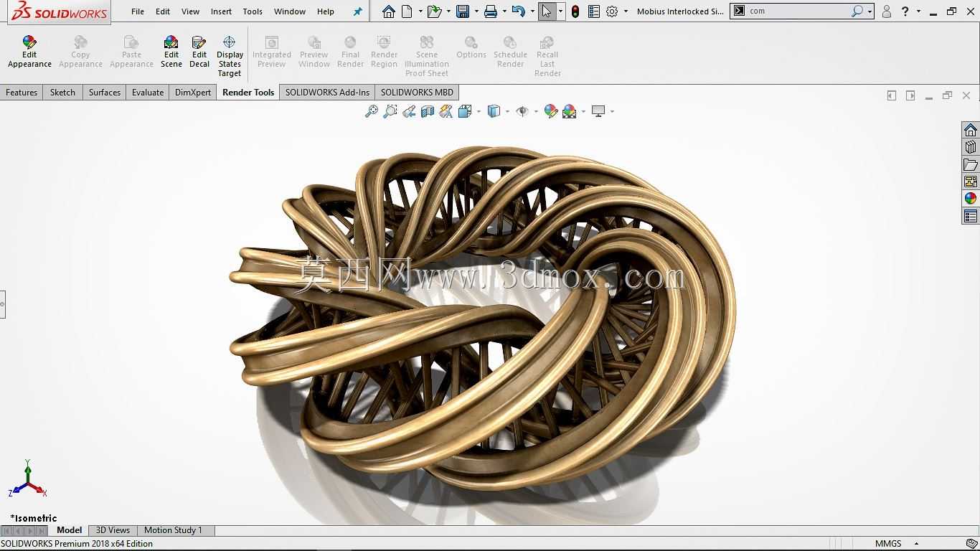Open File Properties list icon
The width and height of the screenshot is (980, 551).
594,11
